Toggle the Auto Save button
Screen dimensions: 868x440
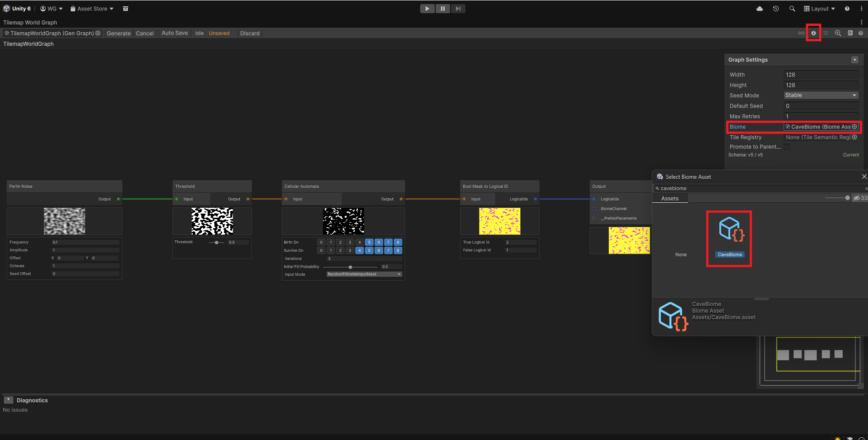pos(175,33)
